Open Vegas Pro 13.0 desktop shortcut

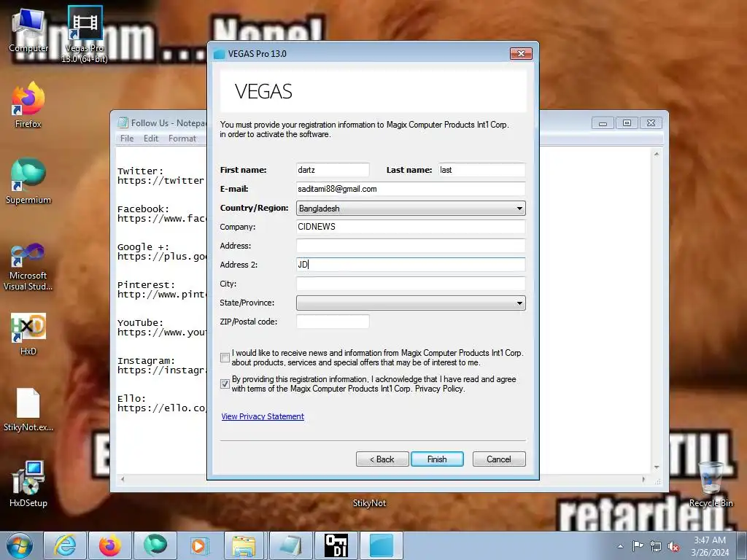(85, 34)
